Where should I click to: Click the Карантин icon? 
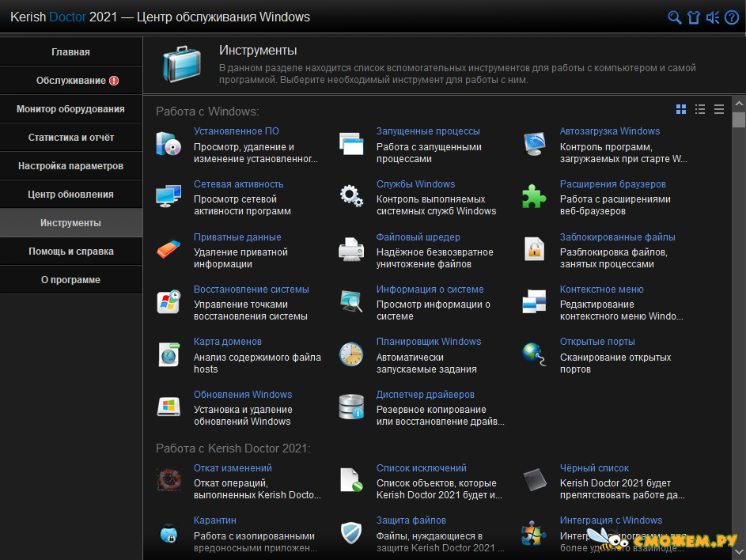169,533
